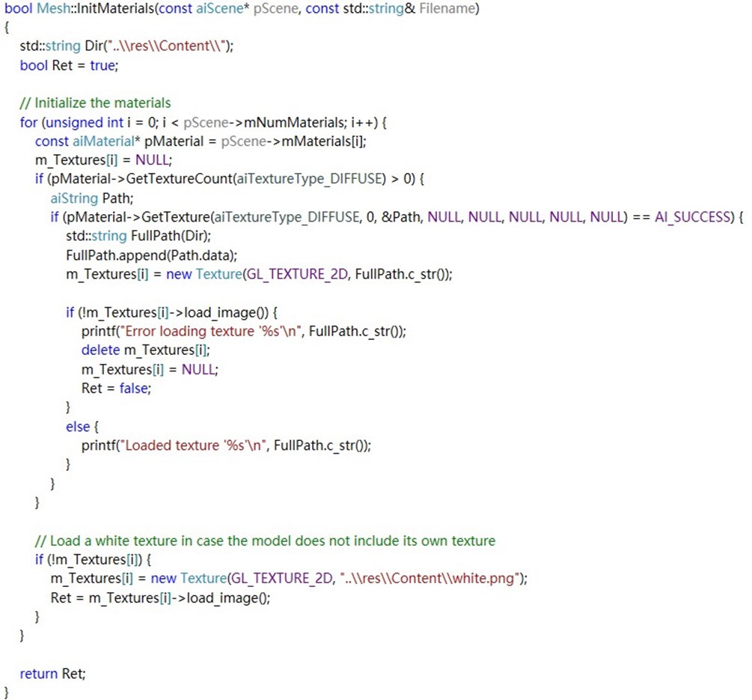Click 'if (!m_Textures[i]->load_image()) {' line

[x=171, y=313]
